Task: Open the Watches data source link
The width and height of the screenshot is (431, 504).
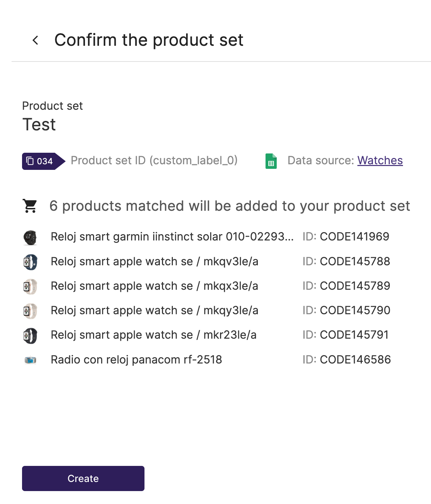Action: coord(380,160)
